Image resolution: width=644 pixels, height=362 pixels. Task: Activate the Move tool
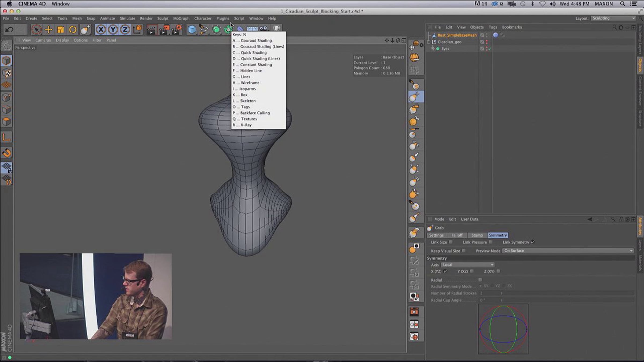tap(49, 29)
